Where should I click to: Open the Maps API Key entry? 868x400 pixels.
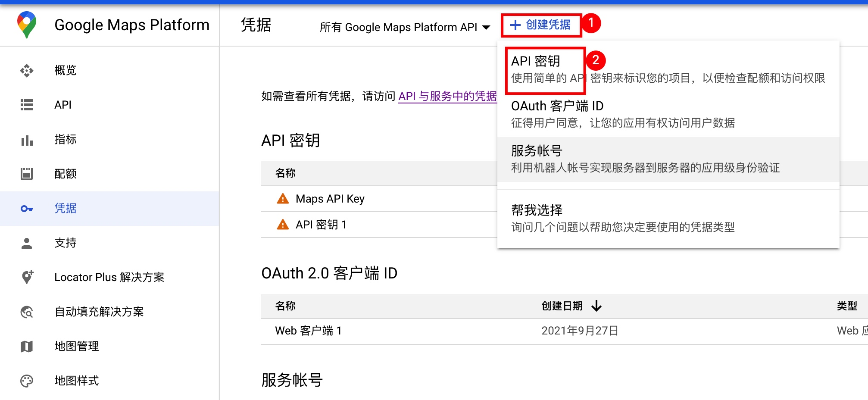[330, 199]
